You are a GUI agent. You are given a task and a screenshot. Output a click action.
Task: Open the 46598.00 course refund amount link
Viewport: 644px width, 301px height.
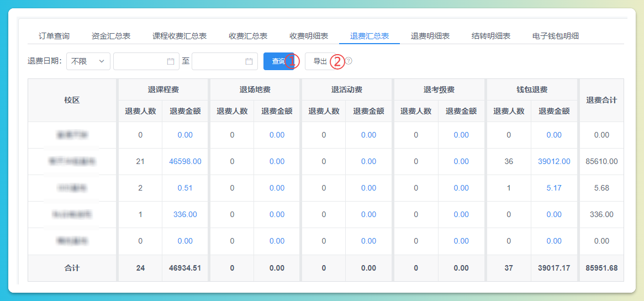click(185, 161)
